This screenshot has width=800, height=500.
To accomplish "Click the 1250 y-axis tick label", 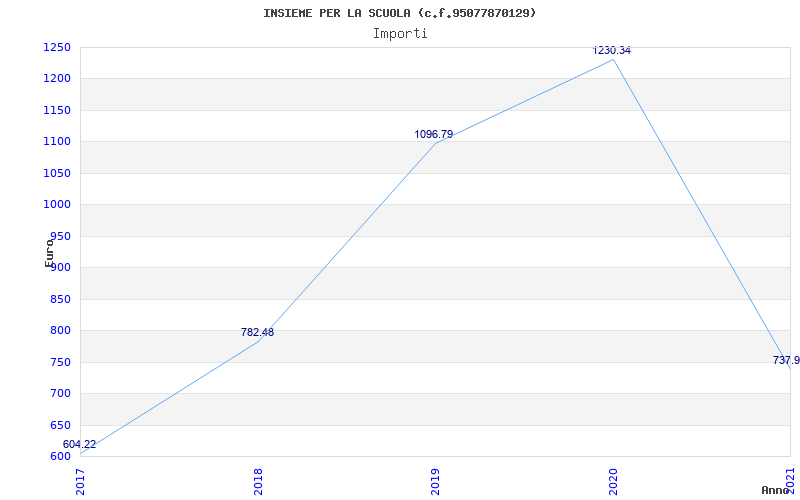I will tap(56, 47).
